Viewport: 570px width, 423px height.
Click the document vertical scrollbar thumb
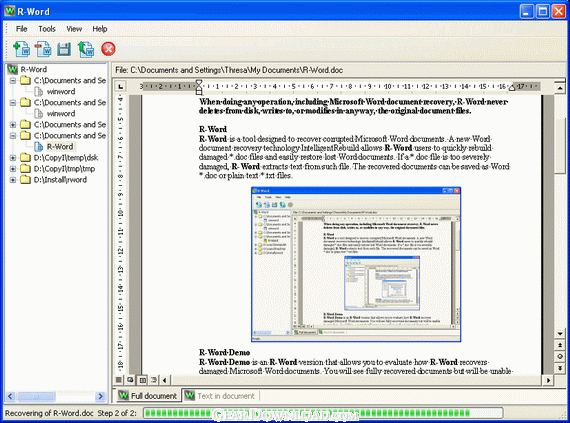coord(560,145)
